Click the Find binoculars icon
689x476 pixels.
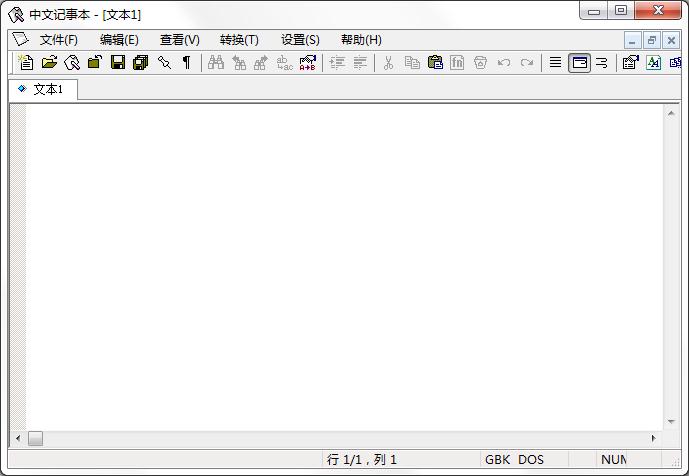tap(216, 63)
